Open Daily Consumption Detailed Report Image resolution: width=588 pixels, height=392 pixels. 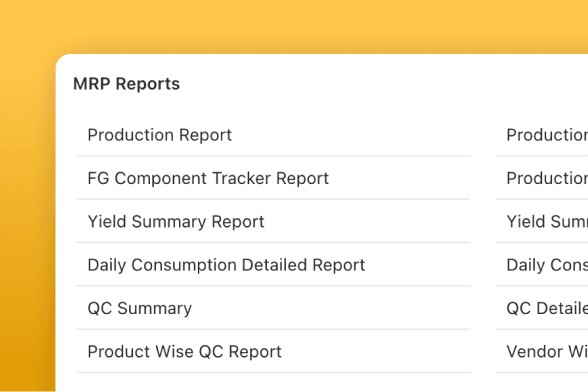pyautogui.click(x=226, y=265)
